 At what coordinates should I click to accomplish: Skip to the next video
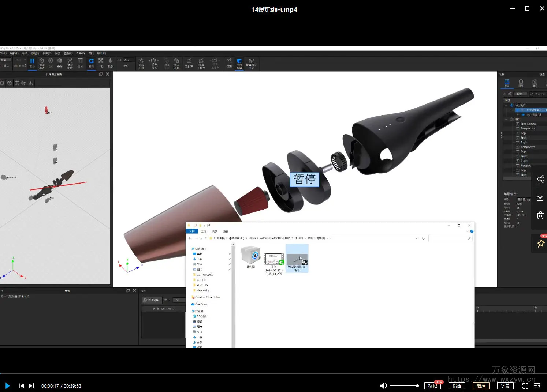(31, 386)
